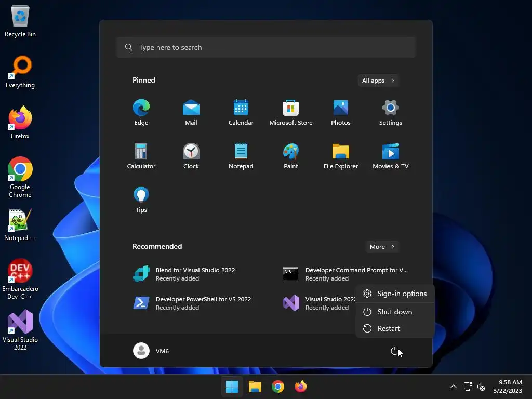Open Firefox from the taskbar
Viewport: 532px width, 399px height.
click(x=301, y=387)
